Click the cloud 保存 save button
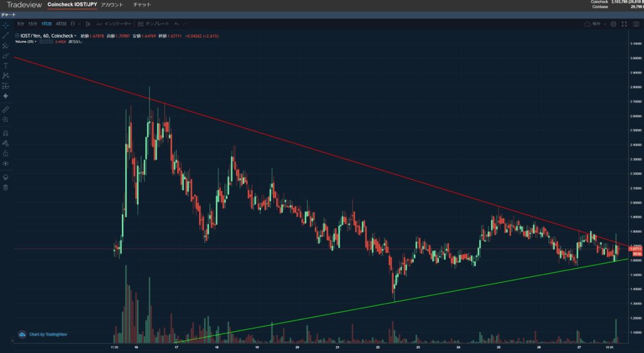The height and width of the screenshot is (353, 644). [592, 24]
